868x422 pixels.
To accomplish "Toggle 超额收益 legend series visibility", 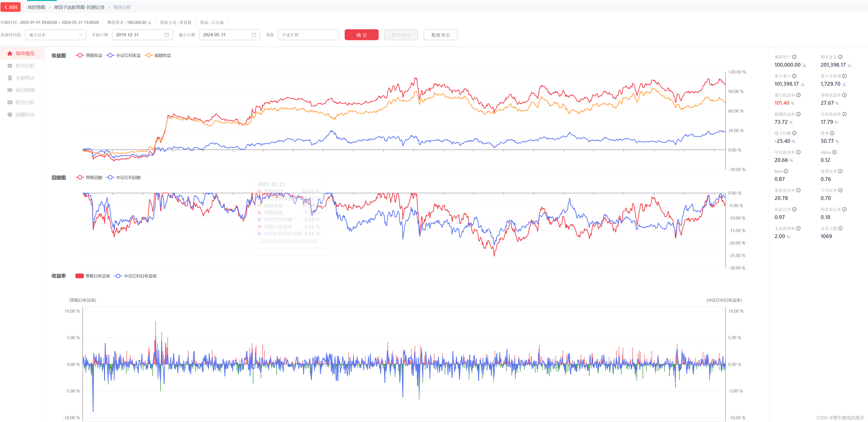I will tap(158, 55).
